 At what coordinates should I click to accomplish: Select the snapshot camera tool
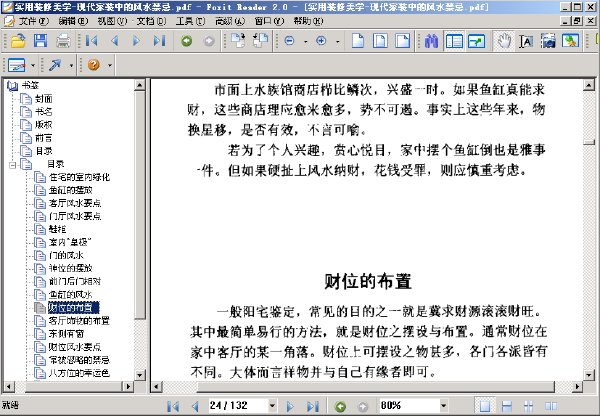coord(548,41)
